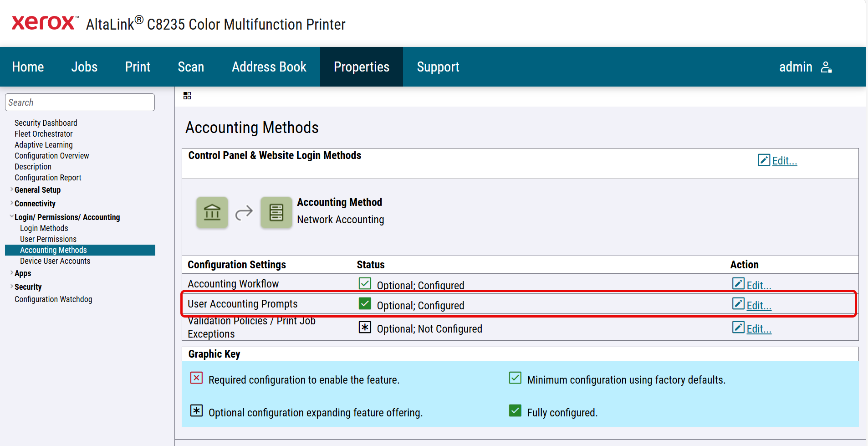Viewport: 868px width, 446px height.
Task: Click the bank building accounting icon
Action: pyautogui.click(x=212, y=212)
